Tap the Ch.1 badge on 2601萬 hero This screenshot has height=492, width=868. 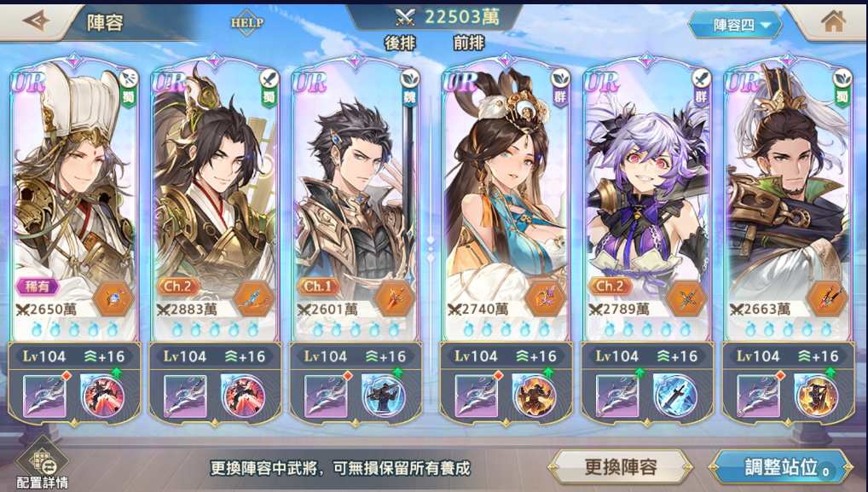tap(318, 287)
